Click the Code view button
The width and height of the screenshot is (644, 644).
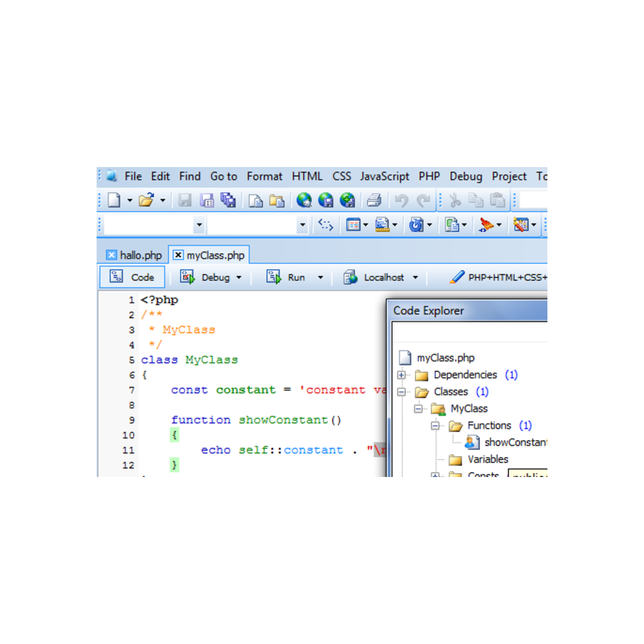point(132,277)
